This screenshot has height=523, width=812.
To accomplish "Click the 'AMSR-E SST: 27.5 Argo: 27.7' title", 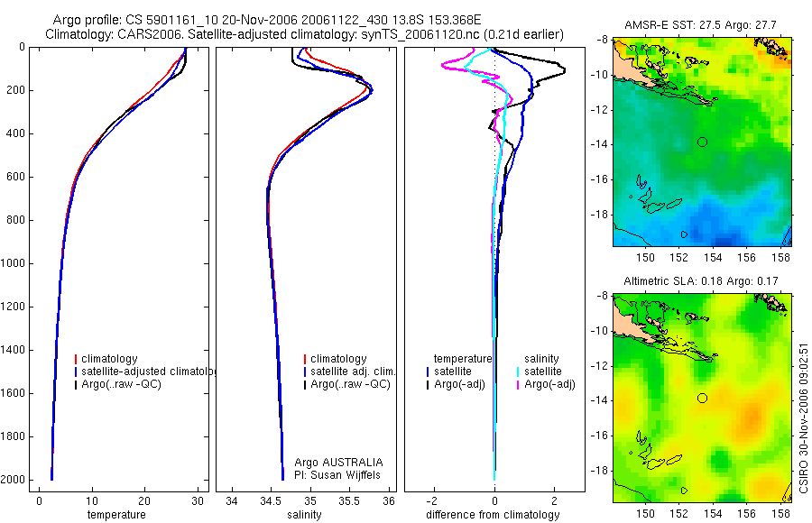I will pyautogui.click(x=700, y=25).
